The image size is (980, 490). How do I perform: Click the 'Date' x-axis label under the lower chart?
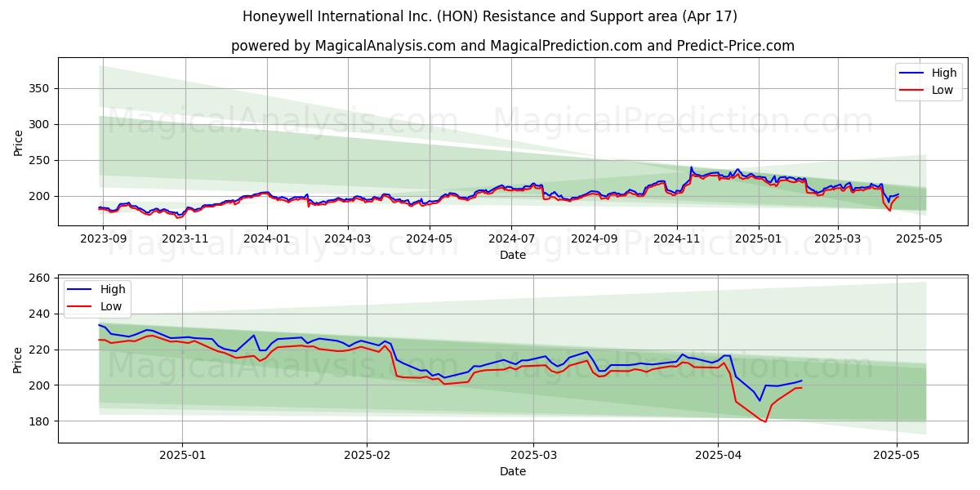[513, 471]
